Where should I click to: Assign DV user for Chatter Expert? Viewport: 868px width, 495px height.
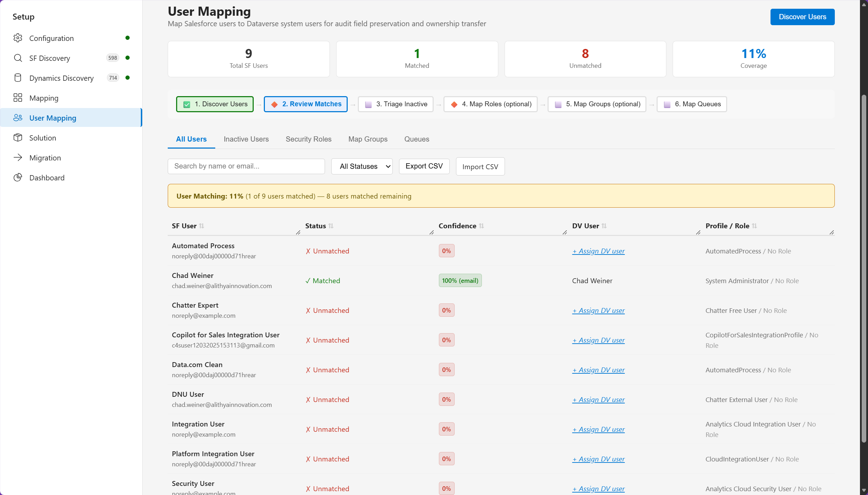tap(599, 310)
